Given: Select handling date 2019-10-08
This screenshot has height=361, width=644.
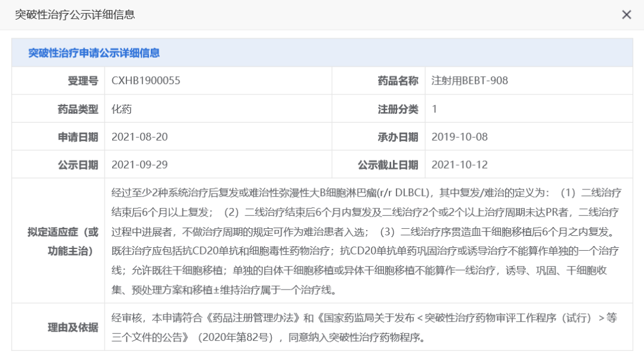Looking at the screenshot, I should [x=459, y=137].
